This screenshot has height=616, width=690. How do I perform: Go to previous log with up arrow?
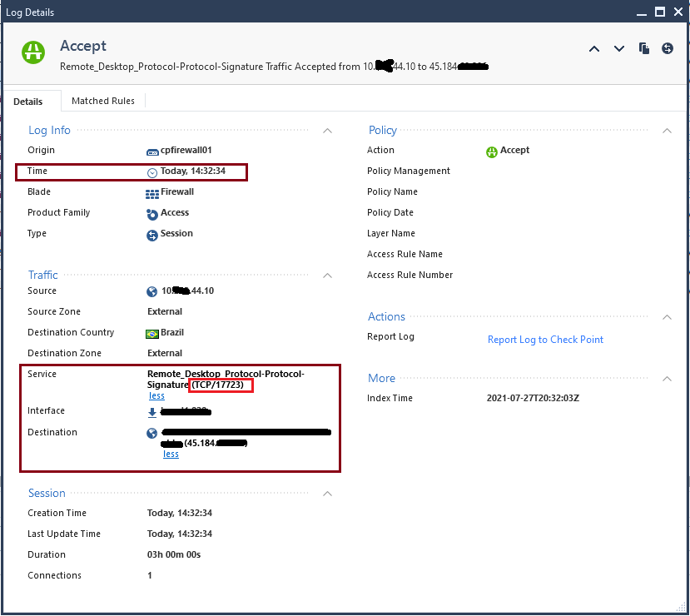594,48
